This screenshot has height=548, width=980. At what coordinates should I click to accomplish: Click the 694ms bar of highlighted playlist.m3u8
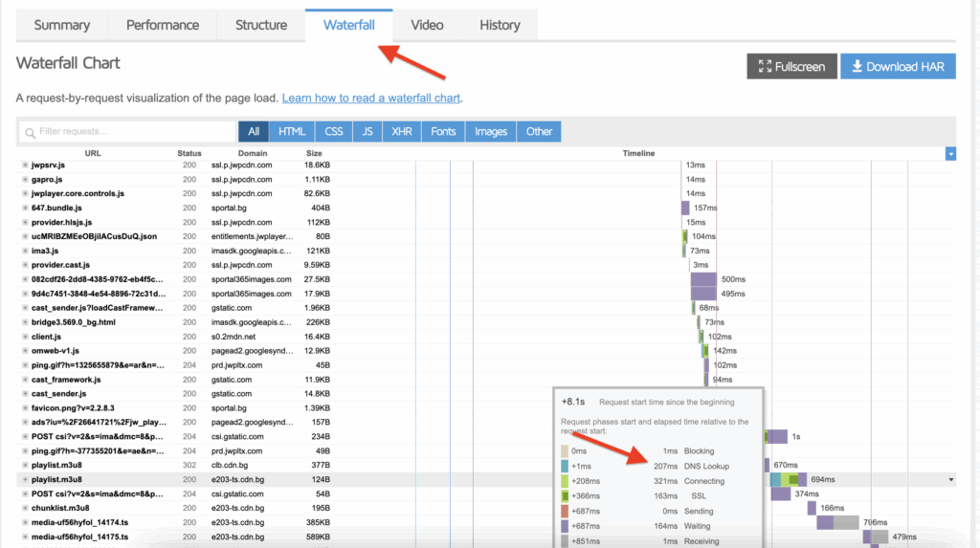coord(789,480)
